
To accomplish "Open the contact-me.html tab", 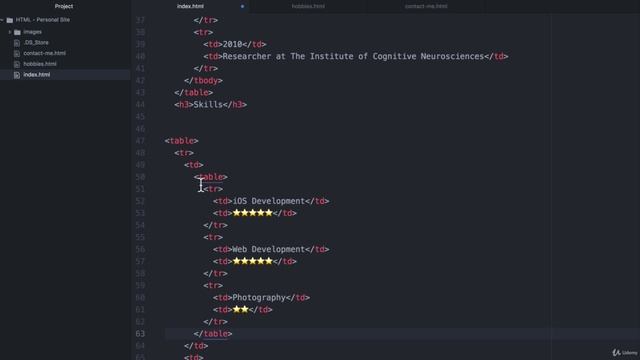I will (x=426, y=7).
